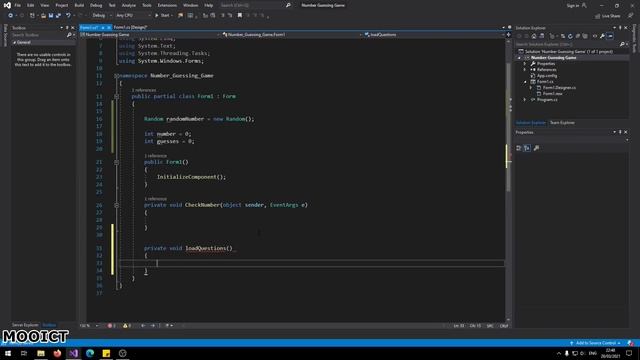
Task: Open the loadQuestions member dropdown
Action: [x=433, y=35]
